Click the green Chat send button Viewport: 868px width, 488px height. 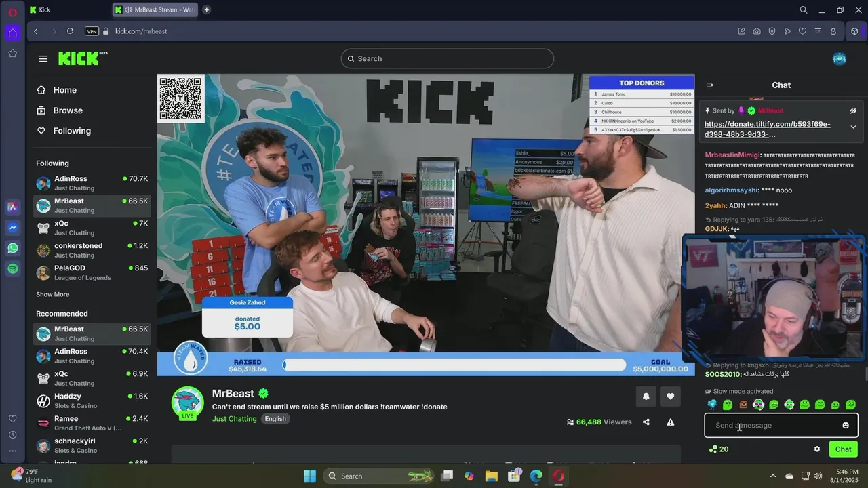tap(843, 449)
